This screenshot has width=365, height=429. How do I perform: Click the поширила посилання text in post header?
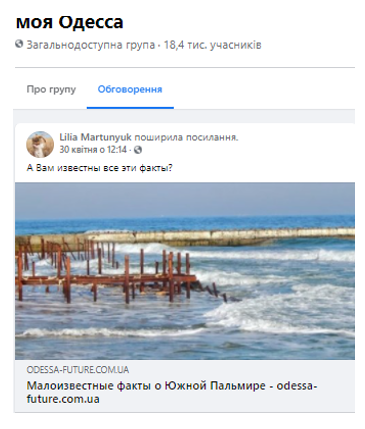(186, 137)
